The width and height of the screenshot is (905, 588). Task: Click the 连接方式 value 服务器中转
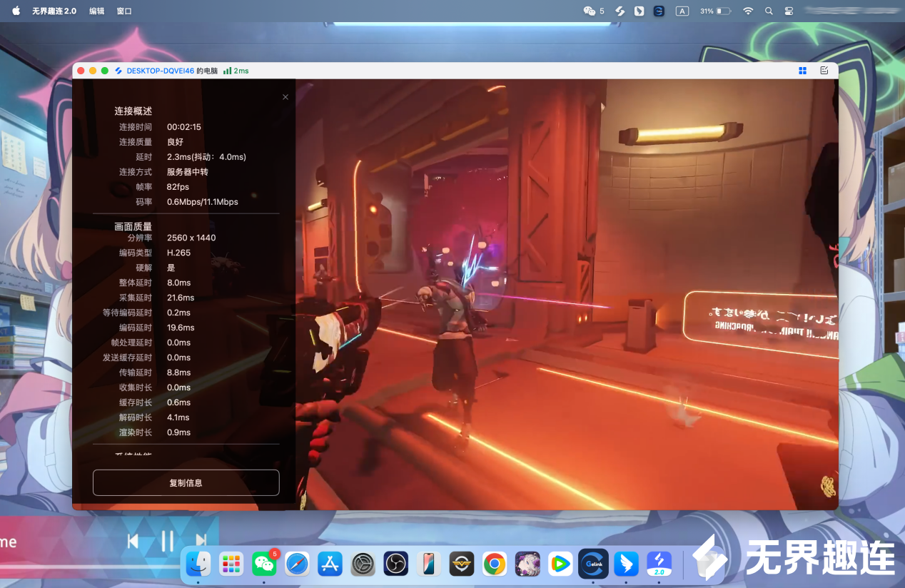[x=188, y=172]
